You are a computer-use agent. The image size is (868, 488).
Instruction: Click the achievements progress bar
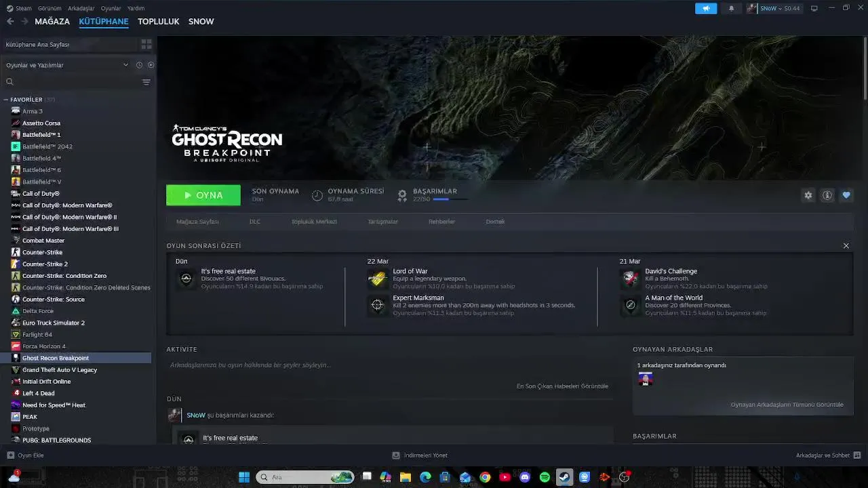[x=450, y=199]
